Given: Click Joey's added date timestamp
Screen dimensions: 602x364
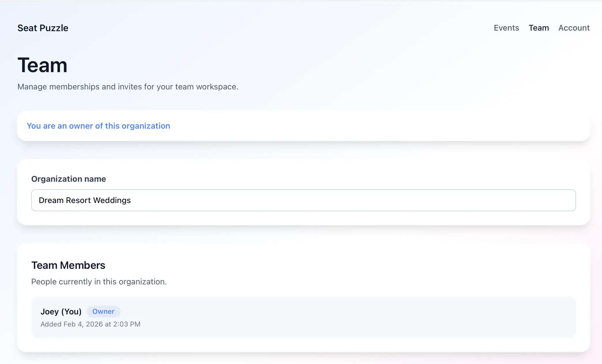Looking at the screenshot, I should (91, 324).
